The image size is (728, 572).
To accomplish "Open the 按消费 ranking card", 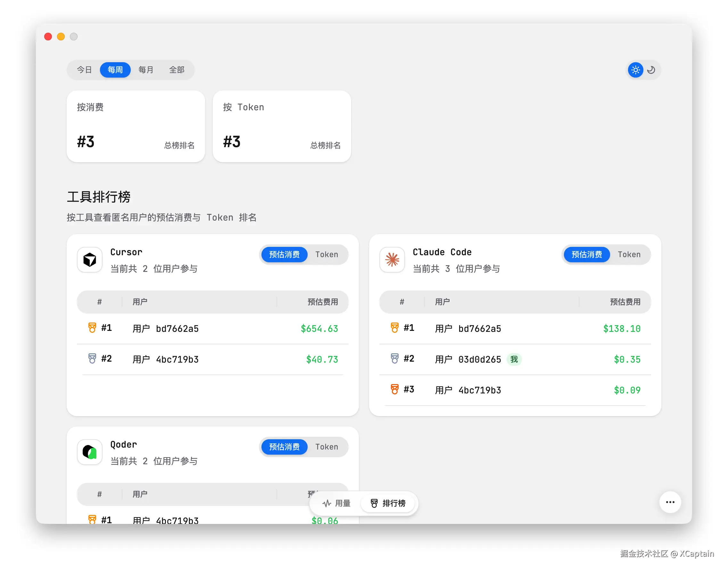I will click(136, 126).
